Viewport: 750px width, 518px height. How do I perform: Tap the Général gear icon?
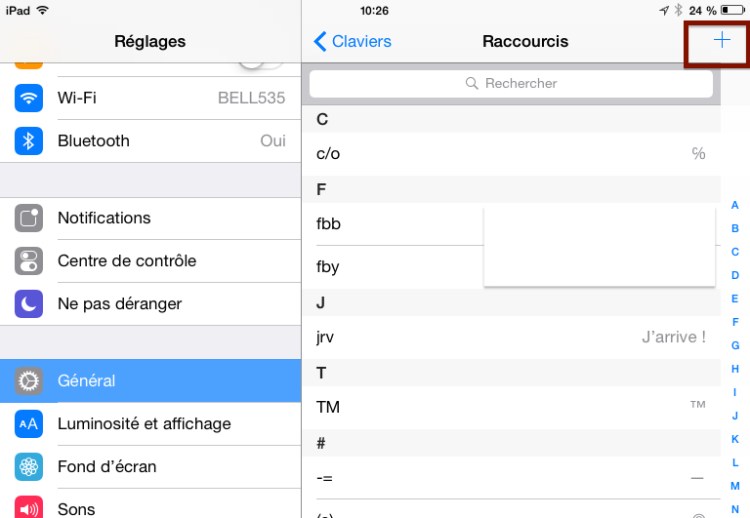tap(29, 381)
